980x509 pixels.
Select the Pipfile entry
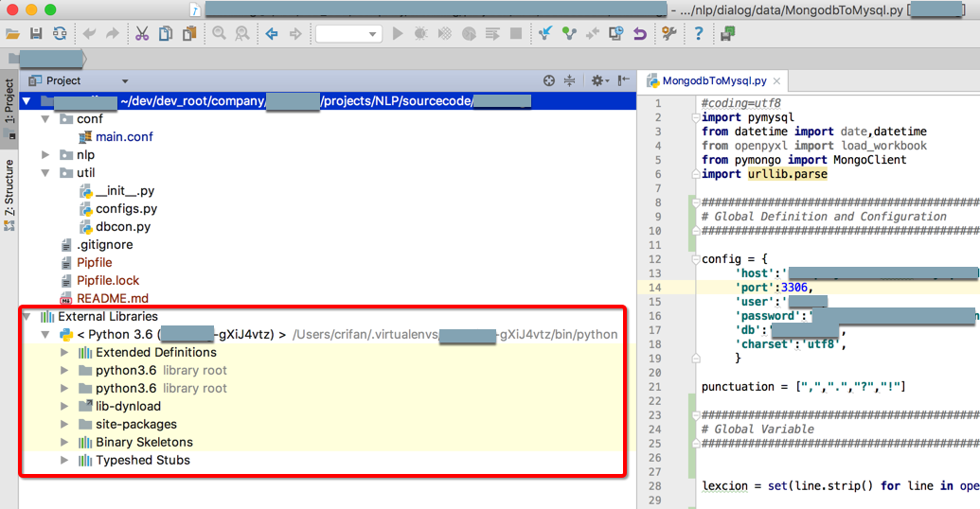pyautogui.click(x=94, y=263)
